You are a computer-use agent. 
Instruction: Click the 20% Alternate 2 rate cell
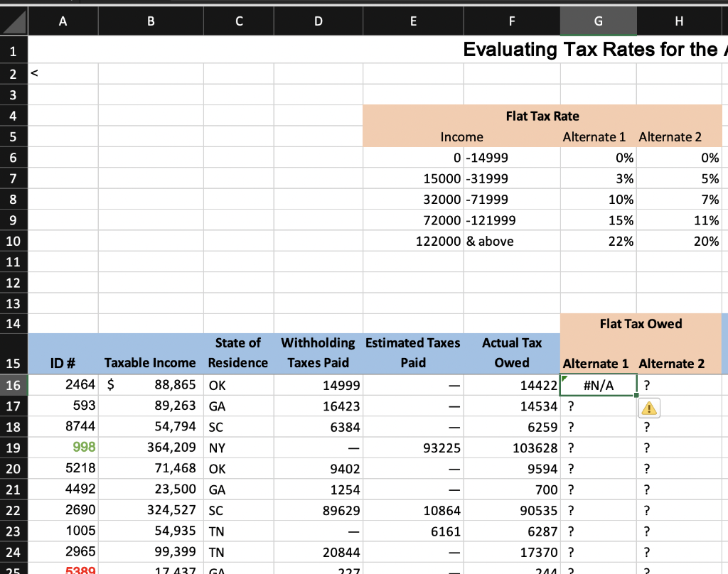[679, 242]
